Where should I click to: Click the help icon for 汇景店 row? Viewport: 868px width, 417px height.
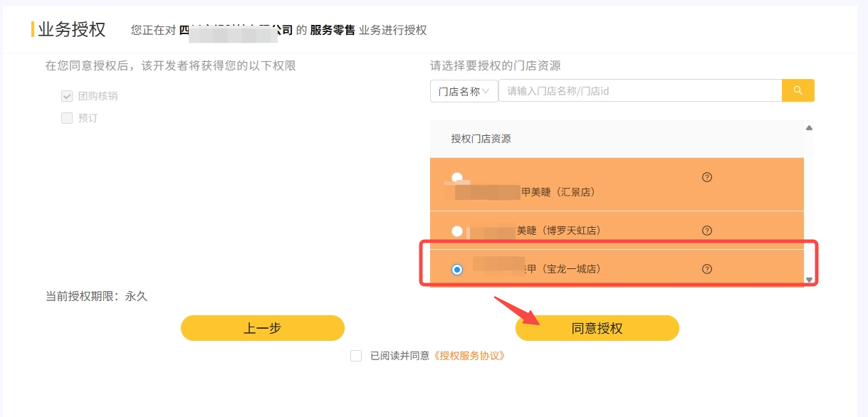coord(707,177)
